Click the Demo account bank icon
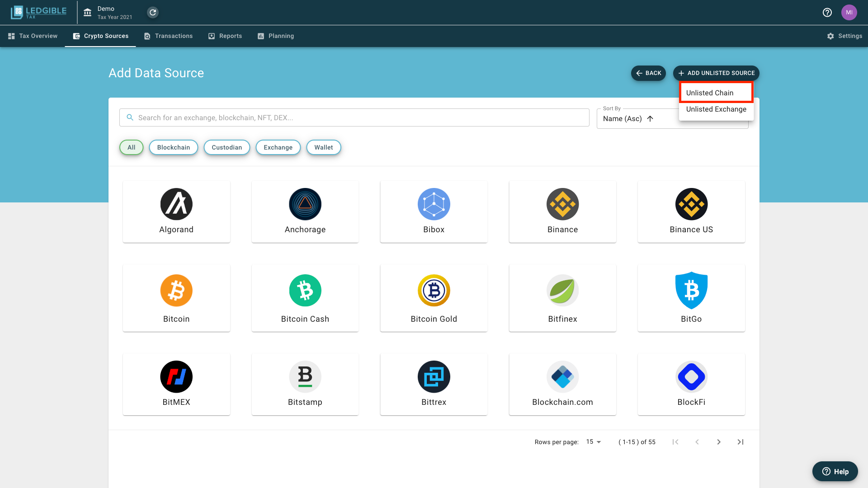Viewport: 868px width, 488px height. [x=88, y=12]
